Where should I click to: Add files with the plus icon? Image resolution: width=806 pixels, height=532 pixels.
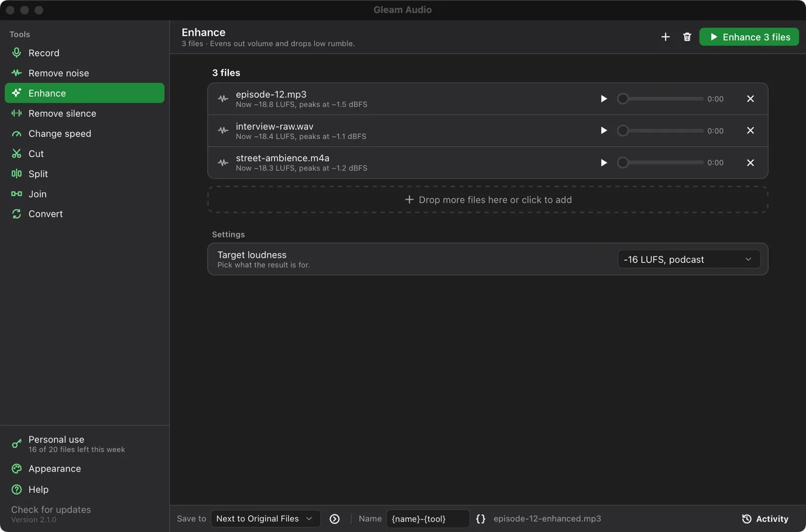(665, 37)
